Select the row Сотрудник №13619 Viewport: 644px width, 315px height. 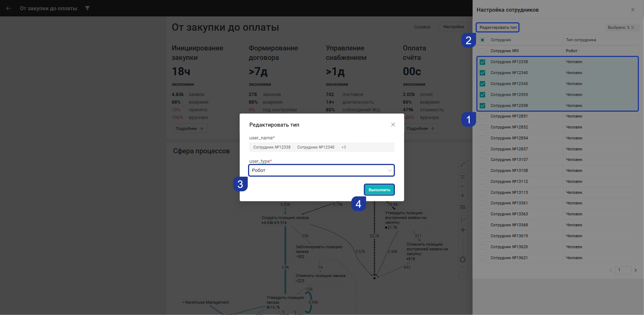tap(557, 236)
